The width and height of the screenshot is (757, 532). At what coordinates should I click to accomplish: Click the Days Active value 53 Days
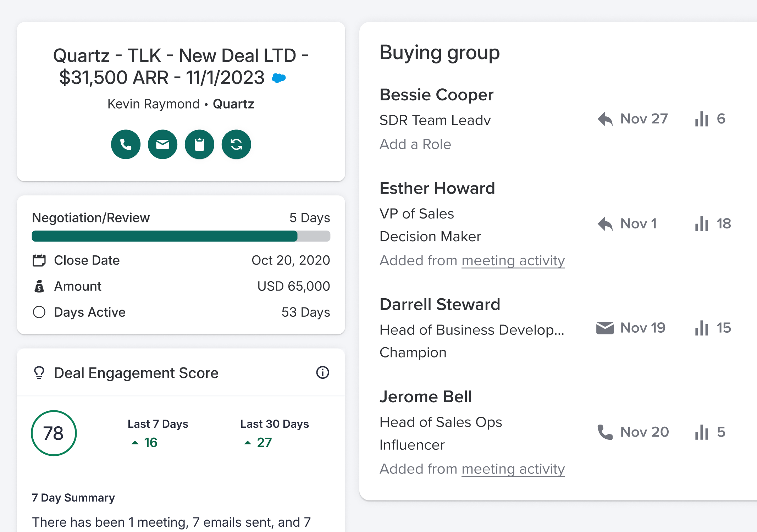pos(306,312)
